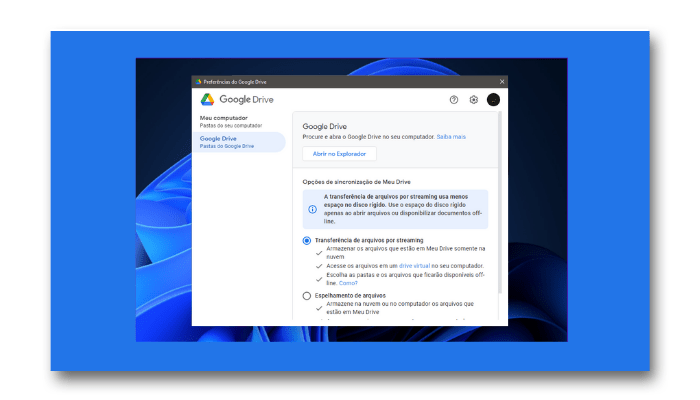
Task: Open the Google Drive sidebar section
Action: point(239,142)
